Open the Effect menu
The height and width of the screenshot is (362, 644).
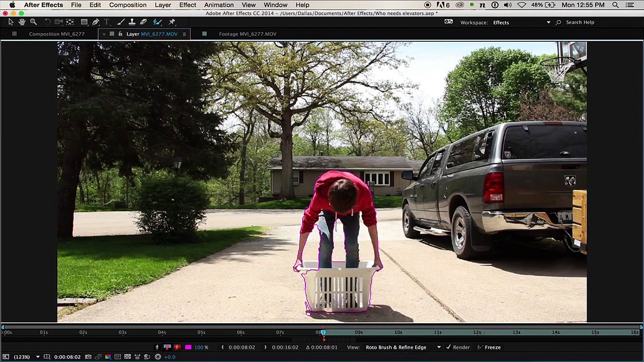188,5
